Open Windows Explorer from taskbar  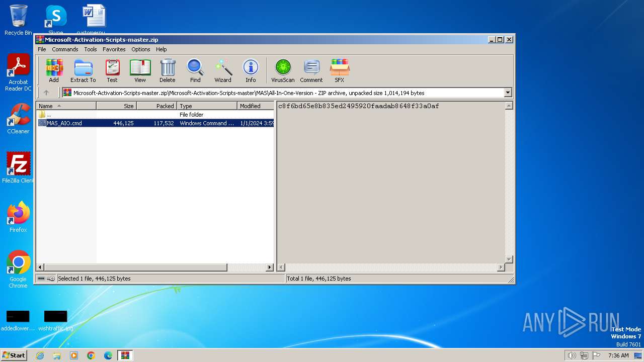(57, 355)
